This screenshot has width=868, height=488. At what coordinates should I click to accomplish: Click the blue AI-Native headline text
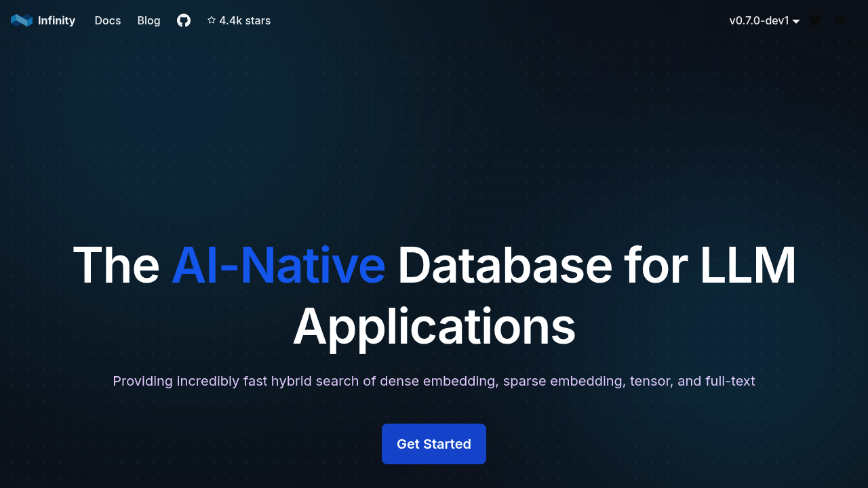coord(279,266)
